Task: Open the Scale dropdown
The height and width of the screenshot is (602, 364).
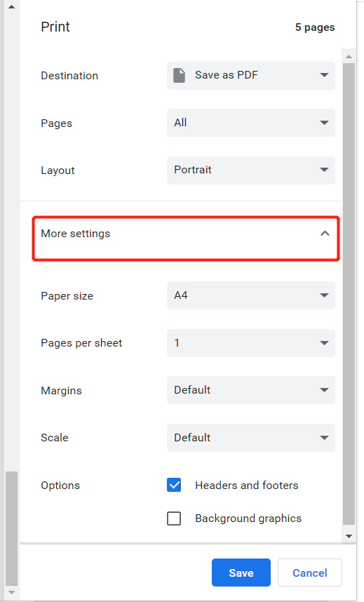Action: (250, 438)
